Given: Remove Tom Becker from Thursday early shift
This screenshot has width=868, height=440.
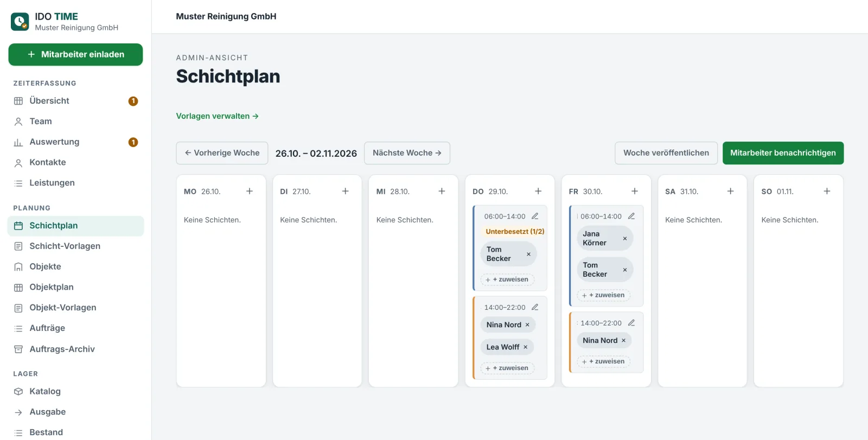Looking at the screenshot, I should pos(528,254).
